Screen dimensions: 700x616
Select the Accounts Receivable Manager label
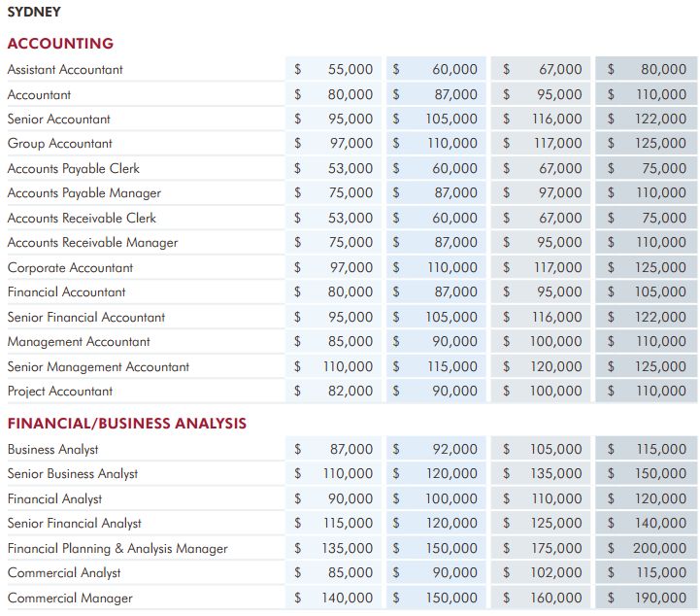(92, 243)
